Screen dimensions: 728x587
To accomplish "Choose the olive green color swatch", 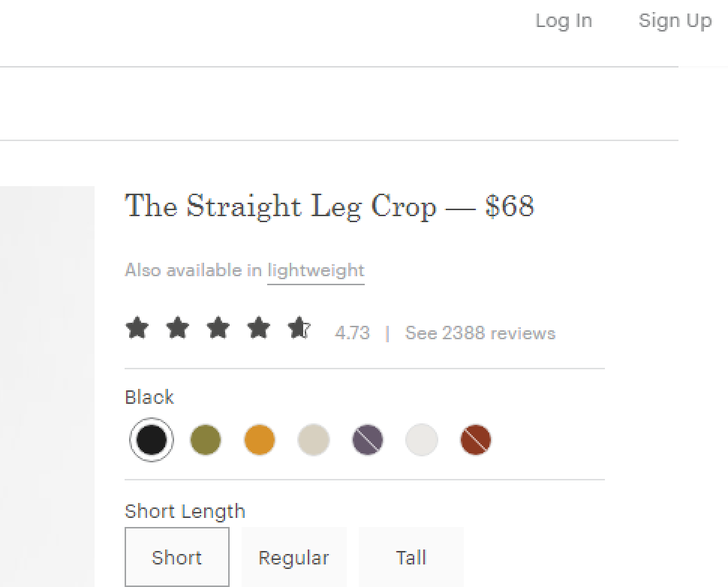I will coord(206,440).
